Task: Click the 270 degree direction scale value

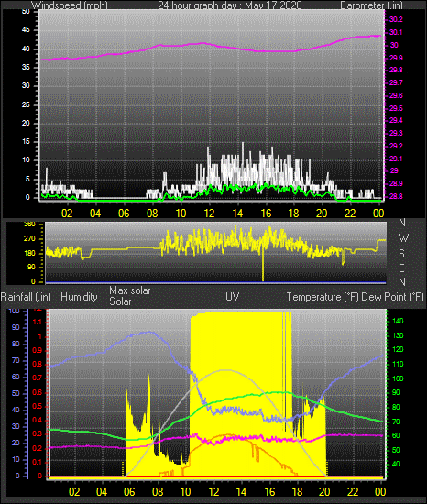Action: click(x=29, y=239)
